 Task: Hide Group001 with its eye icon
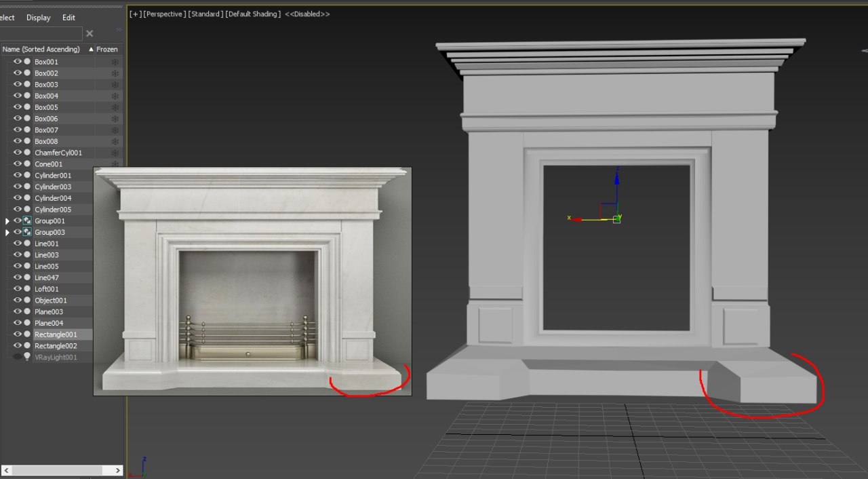pos(18,221)
